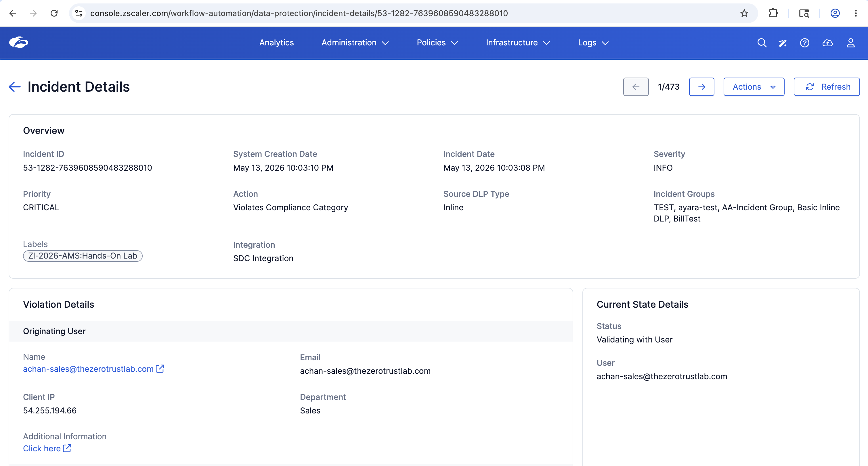Click the SDC Integration value
Screen dimensions: 868x466
click(x=263, y=258)
